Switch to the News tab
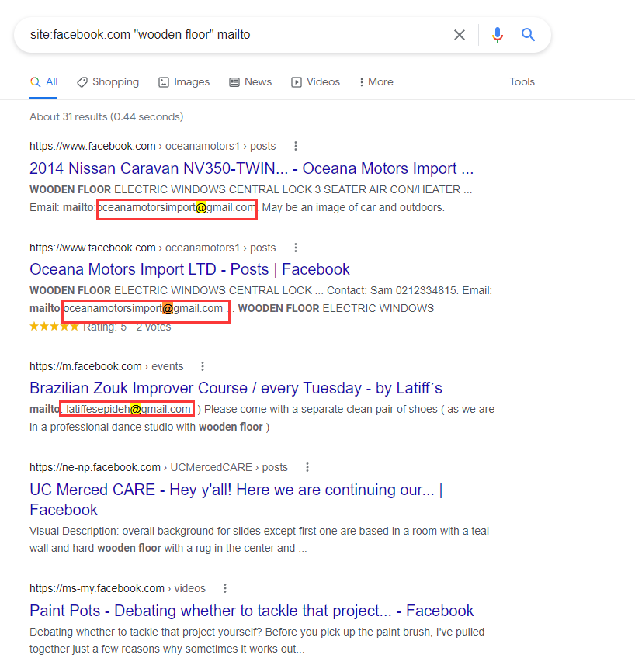 click(250, 82)
